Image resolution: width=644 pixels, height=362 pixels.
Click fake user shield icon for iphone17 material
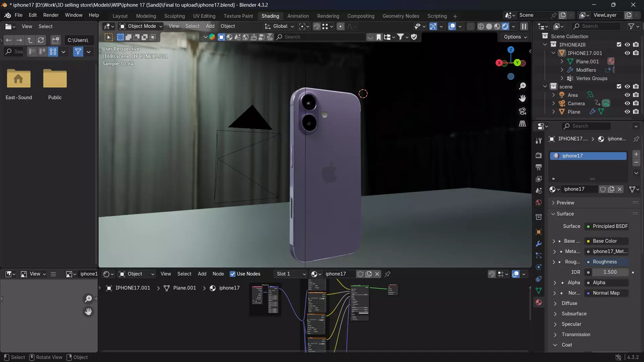click(x=603, y=189)
